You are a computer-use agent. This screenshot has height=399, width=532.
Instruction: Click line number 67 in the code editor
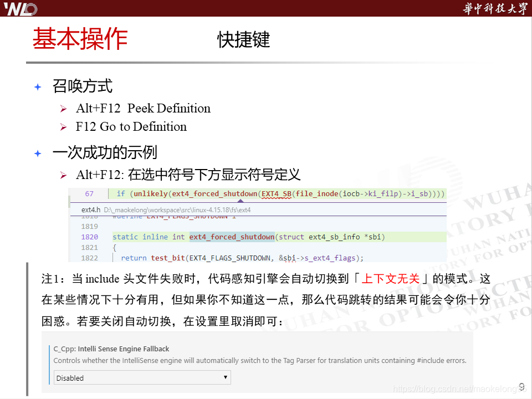click(x=89, y=194)
